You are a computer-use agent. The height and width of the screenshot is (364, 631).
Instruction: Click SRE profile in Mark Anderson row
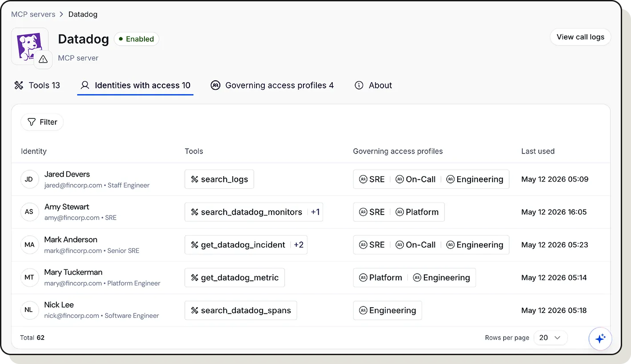pyautogui.click(x=372, y=245)
